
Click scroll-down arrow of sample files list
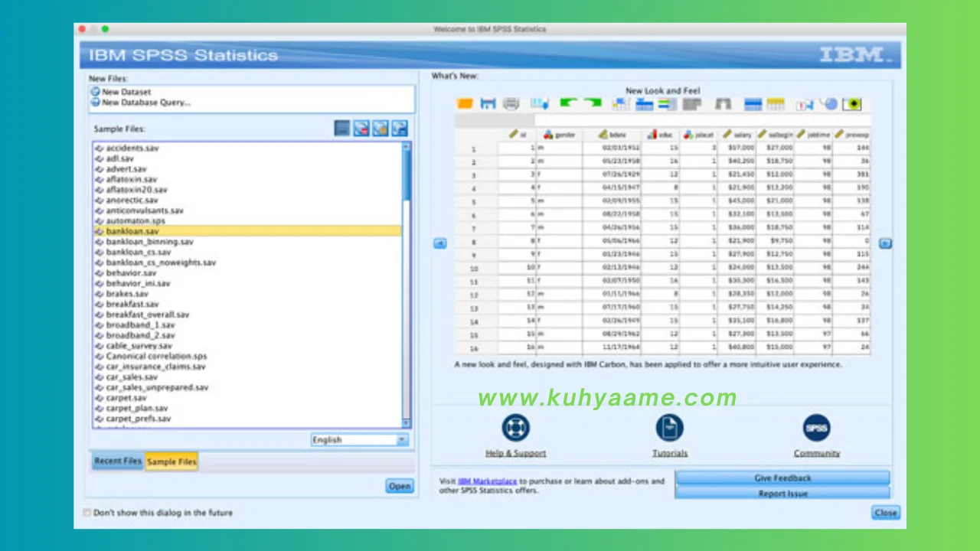(407, 423)
